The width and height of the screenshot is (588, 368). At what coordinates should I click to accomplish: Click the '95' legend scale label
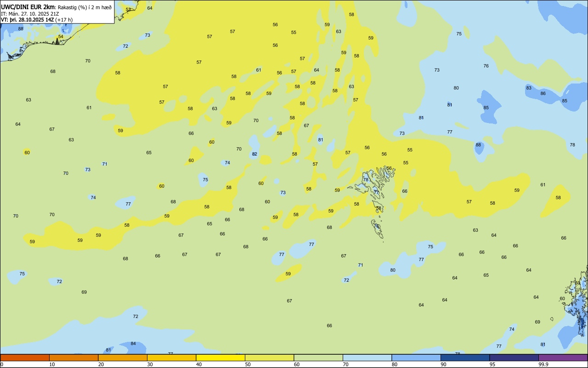click(492, 364)
